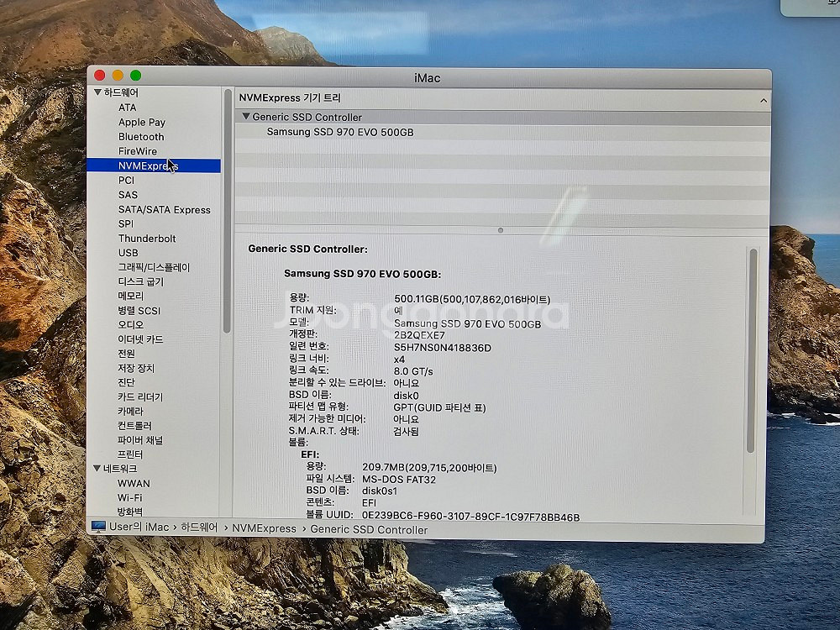
Task: Click the details pane vertical scrollbar
Action: (752, 350)
